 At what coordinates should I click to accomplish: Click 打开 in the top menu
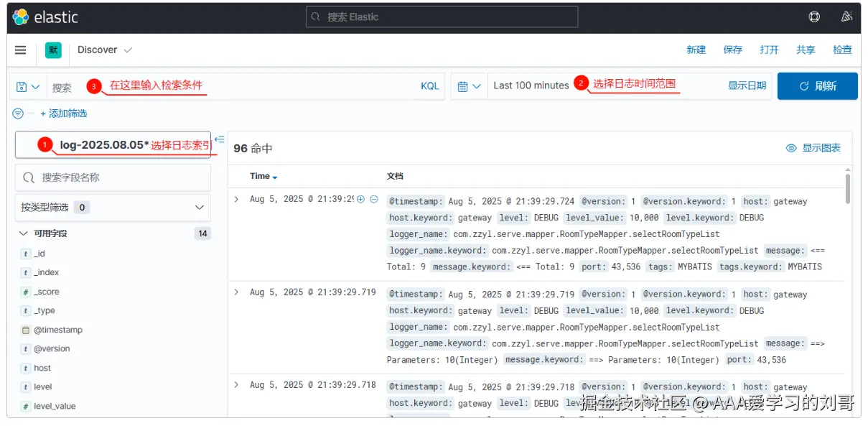(x=770, y=50)
